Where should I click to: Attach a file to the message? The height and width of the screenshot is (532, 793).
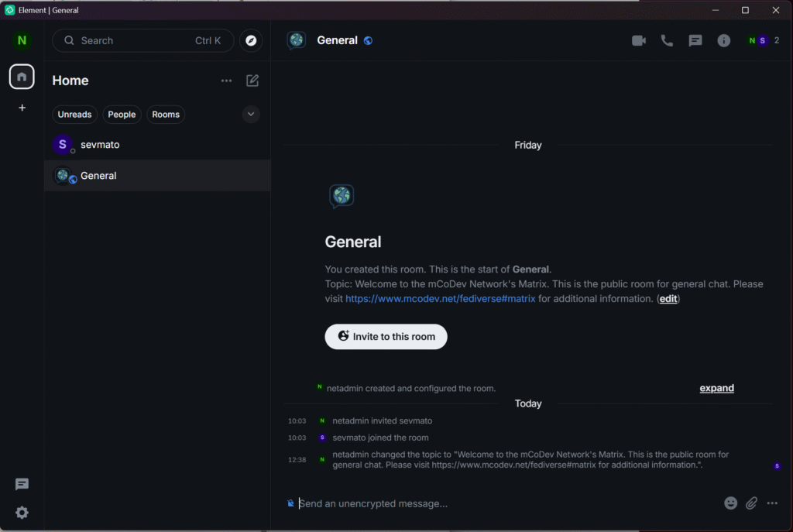pyautogui.click(x=751, y=503)
